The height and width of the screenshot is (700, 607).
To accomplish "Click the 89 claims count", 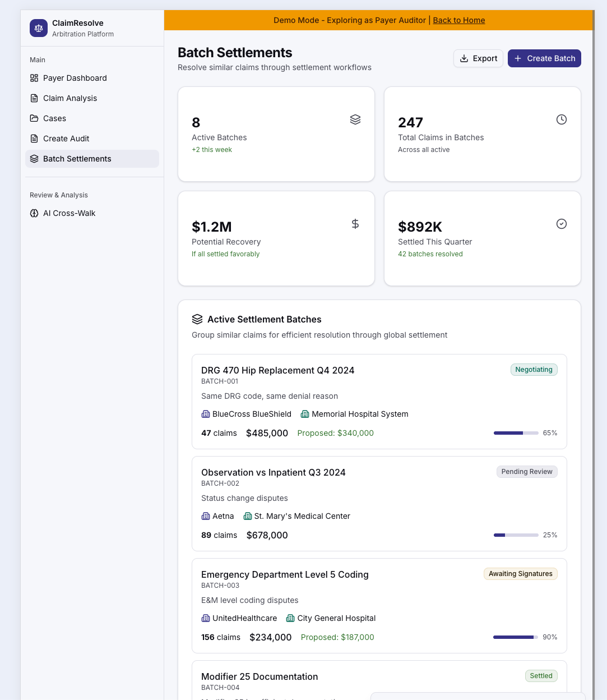I will 219,535.
